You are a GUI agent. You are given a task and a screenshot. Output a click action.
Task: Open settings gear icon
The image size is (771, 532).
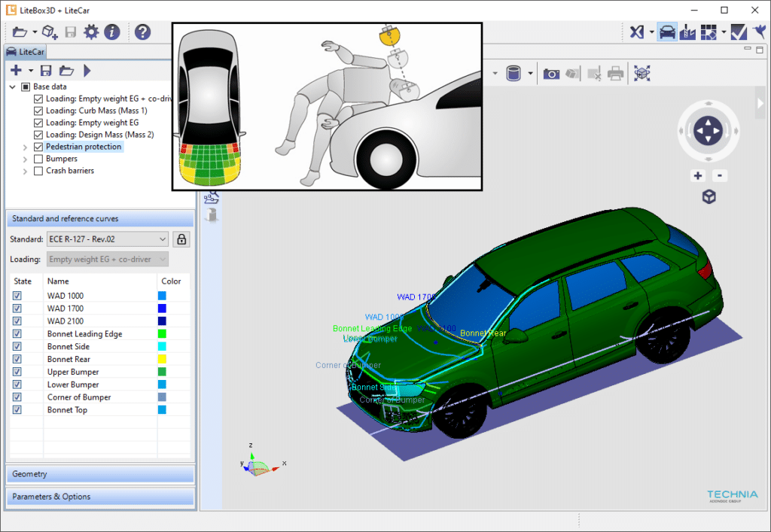[x=91, y=32]
